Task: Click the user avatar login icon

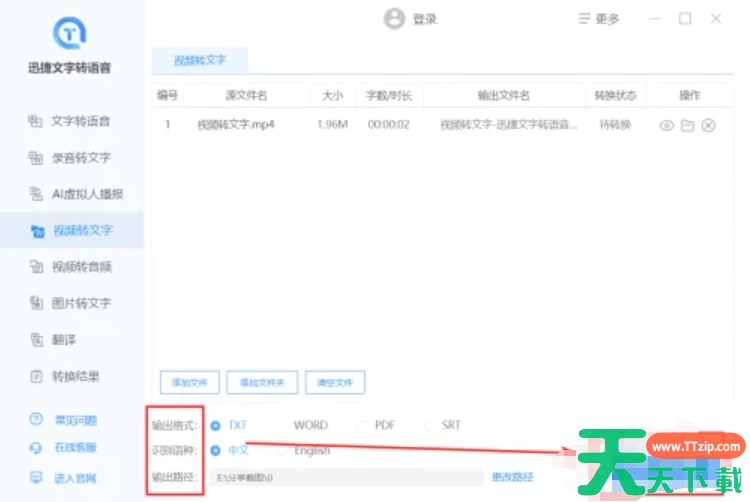Action: point(394,19)
